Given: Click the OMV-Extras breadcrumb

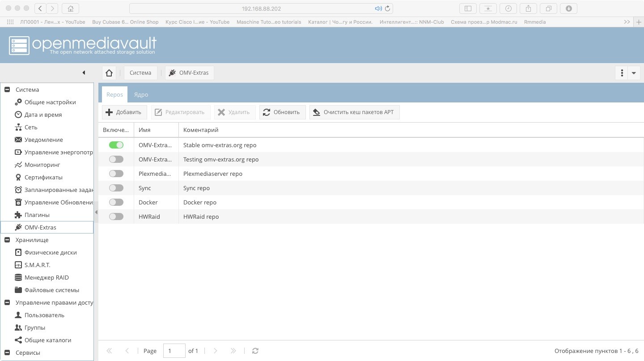Looking at the screenshot, I should 189,73.
